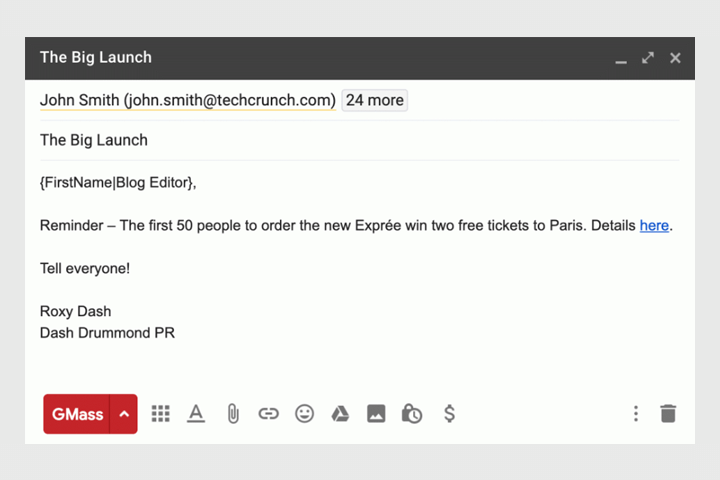Insert a photo into the email
Screen dimensions: 720x480
tap(376, 413)
